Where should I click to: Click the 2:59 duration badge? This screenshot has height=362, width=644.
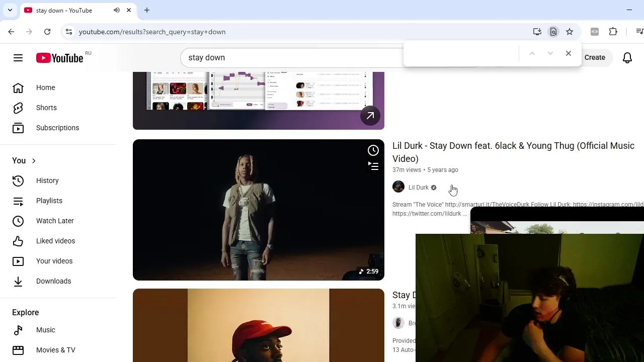[x=369, y=271]
